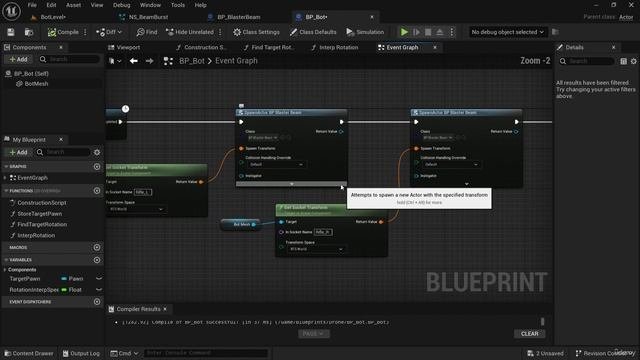Open My Blueprint settings gear
Screen dimensions: 640x360
pos(97,152)
